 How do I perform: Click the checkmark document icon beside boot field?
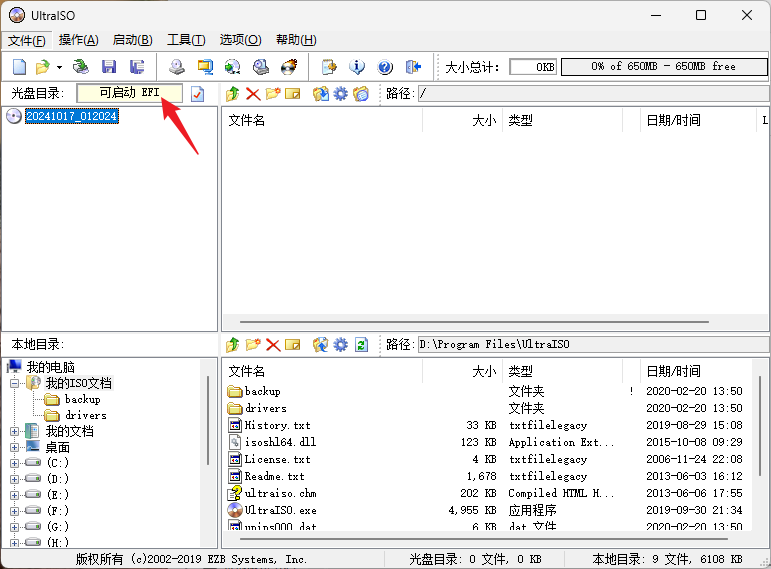tap(197, 93)
